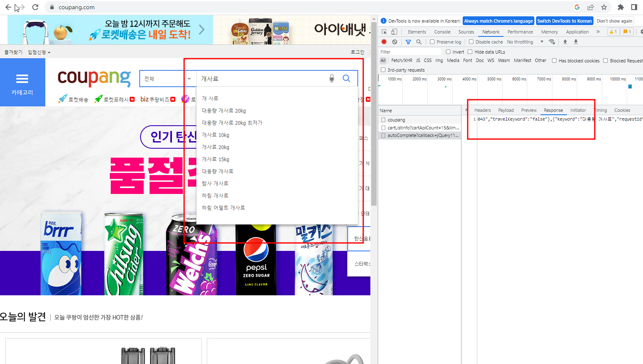This screenshot has width=643, height=364.
Task: Enable the Preserve log checkbox
Action: [432, 42]
